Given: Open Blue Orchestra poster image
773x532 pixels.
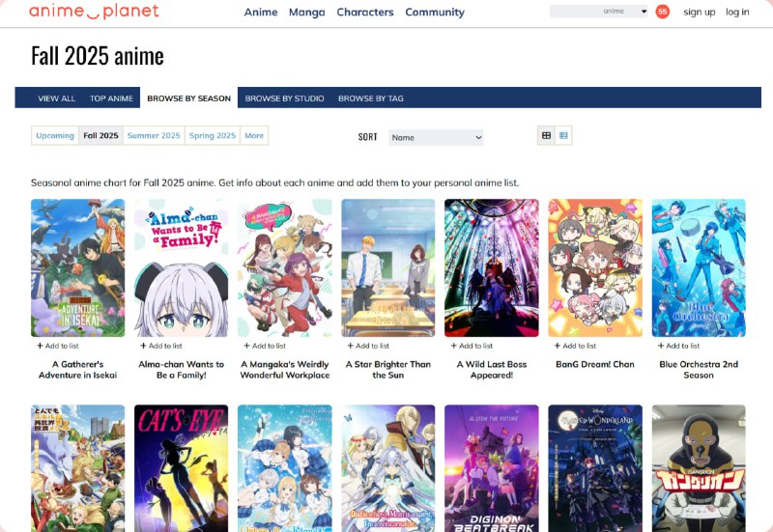Looking at the screenshot, I should [699, 268].
